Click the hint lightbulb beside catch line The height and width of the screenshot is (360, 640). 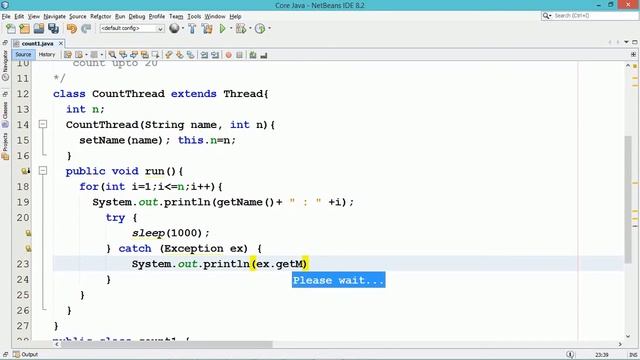coord(28,249)
